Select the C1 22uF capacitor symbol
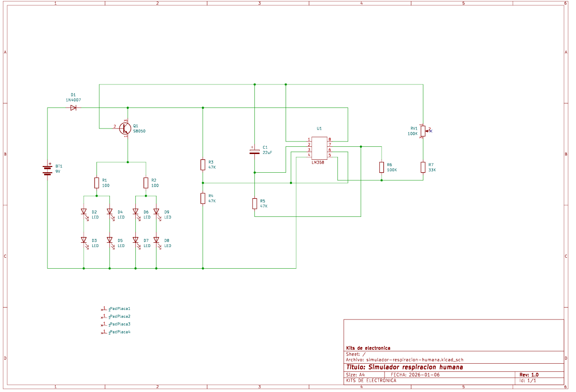 [254, 151]
